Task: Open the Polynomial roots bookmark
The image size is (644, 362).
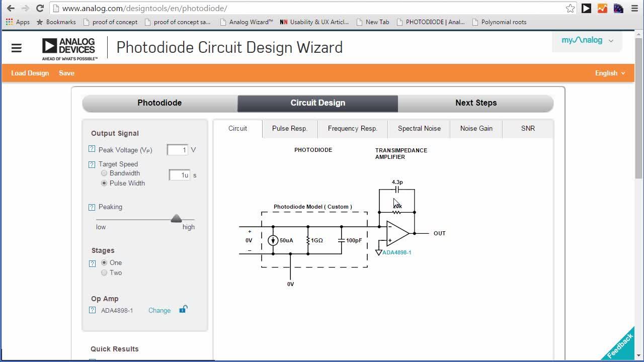Action: coord(499,22)
